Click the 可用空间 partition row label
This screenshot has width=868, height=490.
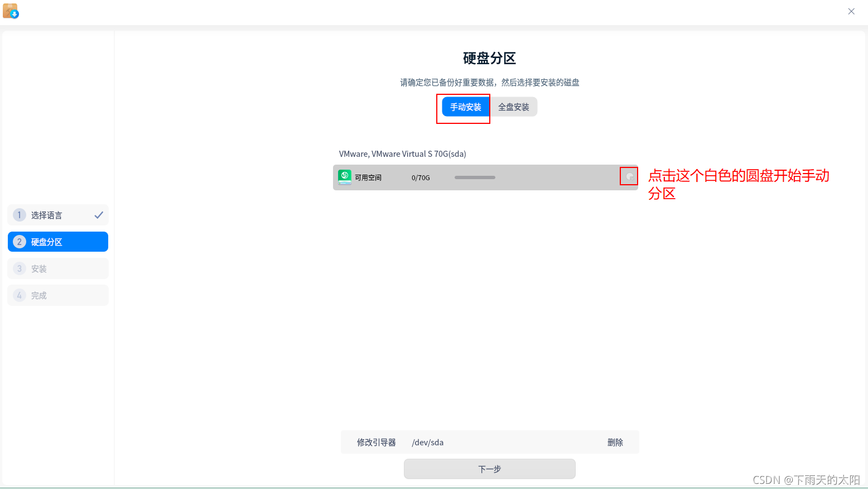coord(368,177)
